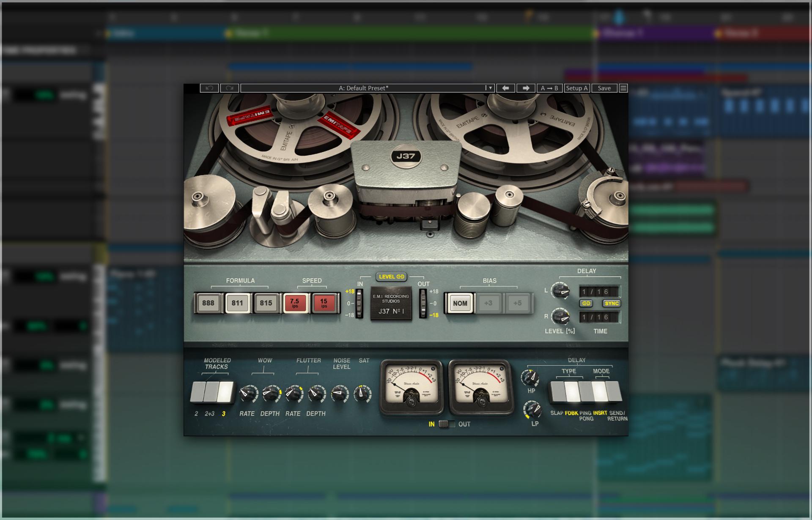This screenshot has width=812, height=520.
Task: Toggle the LEVEL link button
Action: coord(392,276)
